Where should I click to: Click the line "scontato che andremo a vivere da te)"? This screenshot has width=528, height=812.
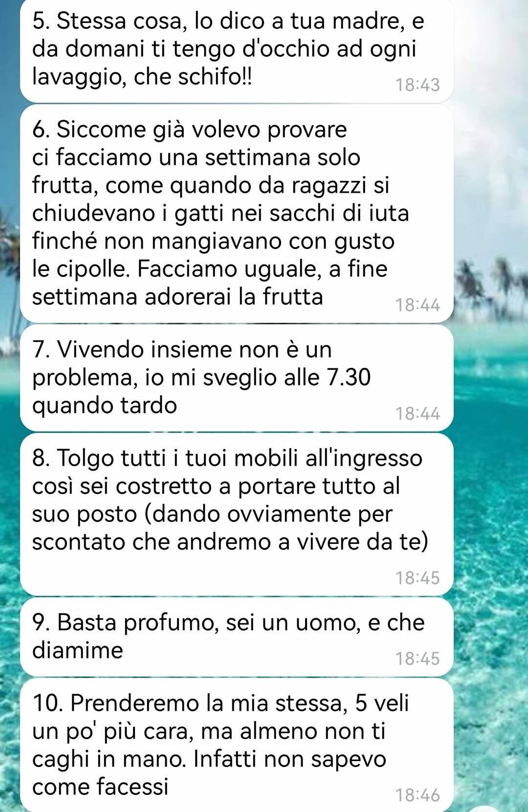point(230,542)
